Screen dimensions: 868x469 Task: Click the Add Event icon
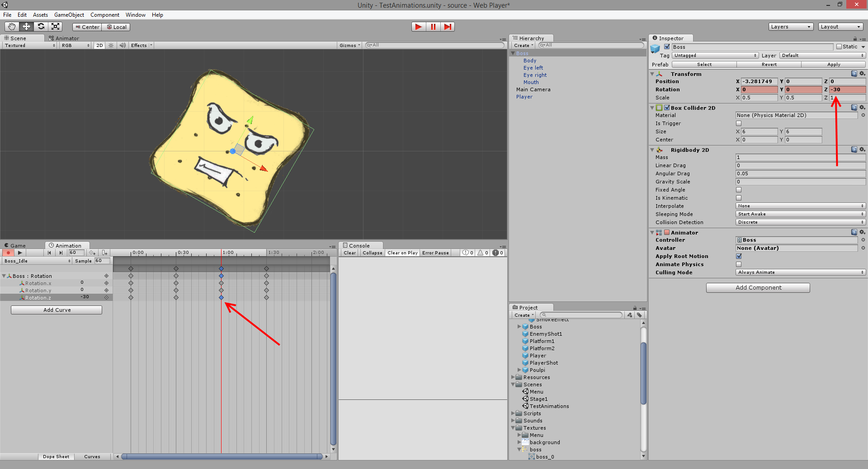pos(104,253)
